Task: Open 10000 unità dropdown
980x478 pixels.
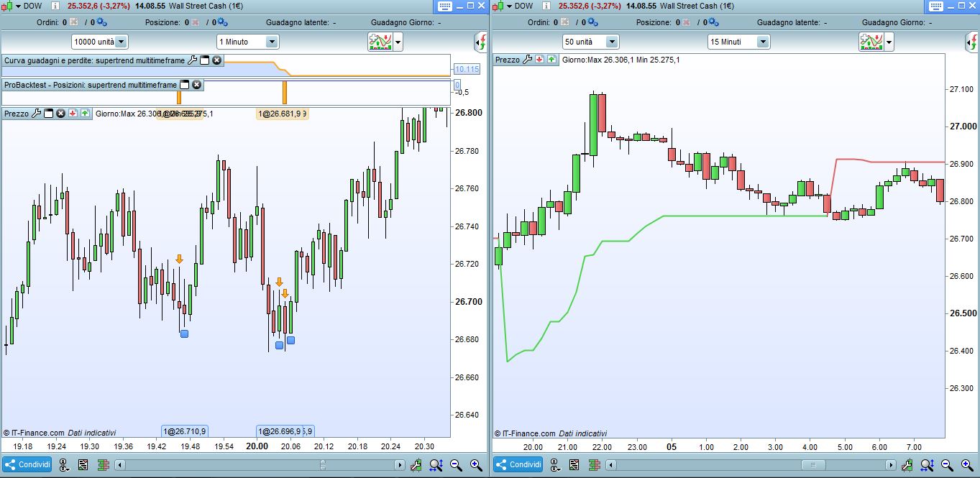Action: pyautogui.click(x=100, y=42)
